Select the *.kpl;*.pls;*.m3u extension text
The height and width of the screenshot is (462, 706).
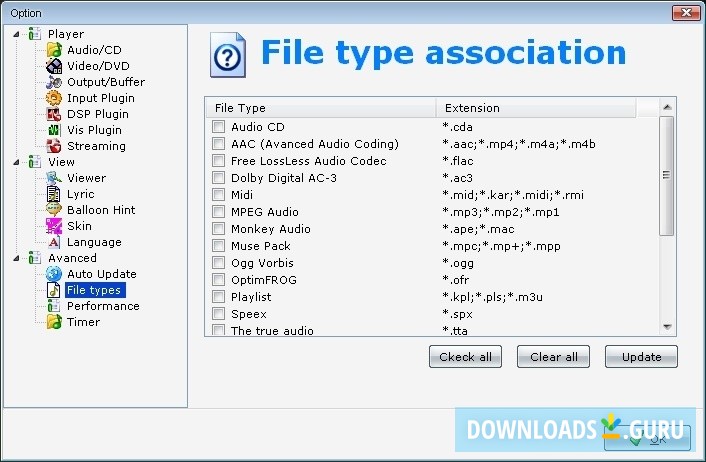pyautogui.click(x=493, y=297)
